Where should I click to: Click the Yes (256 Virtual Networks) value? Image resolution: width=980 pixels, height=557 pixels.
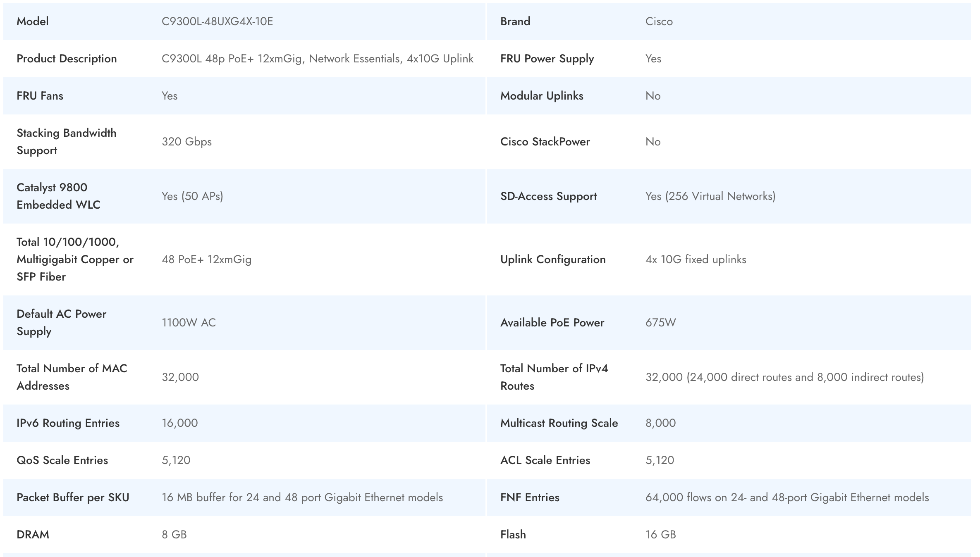[x=710, y=196]
